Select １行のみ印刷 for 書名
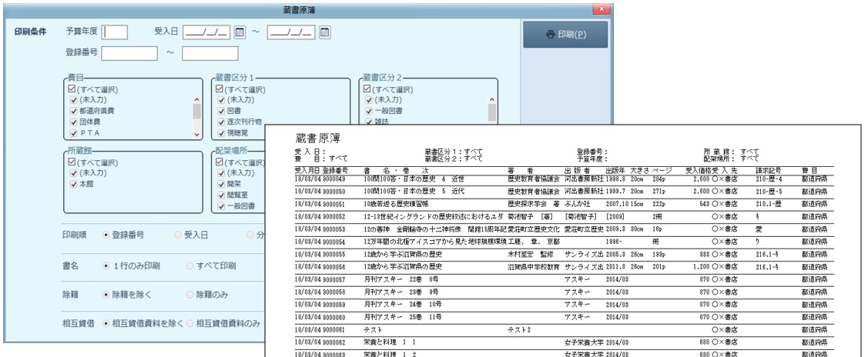The width and height of the screenshot is (868, 357). pos(106,265)
